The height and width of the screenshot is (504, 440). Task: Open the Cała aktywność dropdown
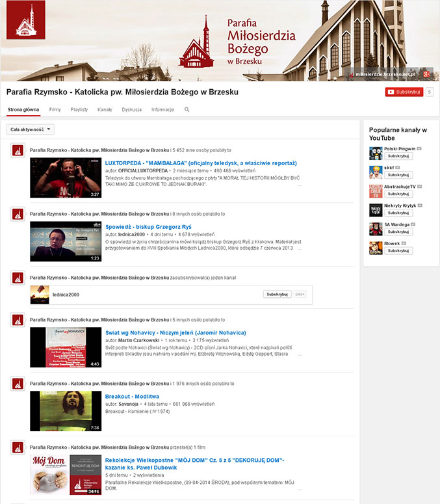[31, 129]
